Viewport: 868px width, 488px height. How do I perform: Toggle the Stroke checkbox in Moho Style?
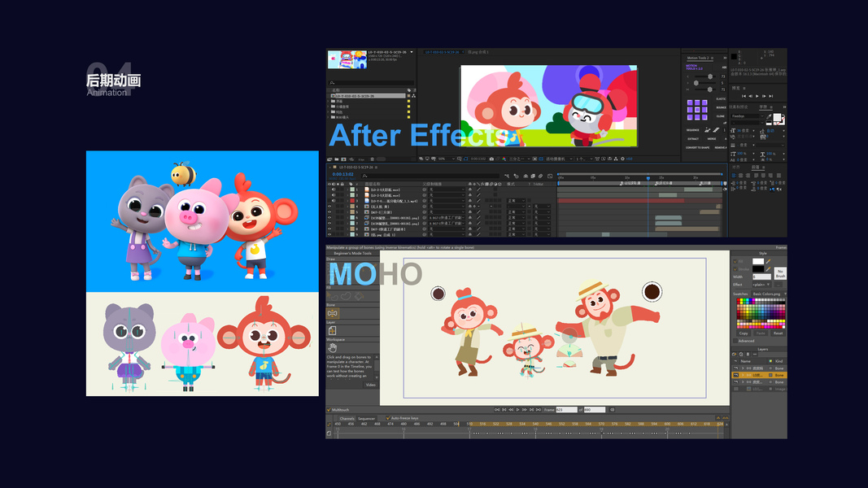(x=735, y=269)
